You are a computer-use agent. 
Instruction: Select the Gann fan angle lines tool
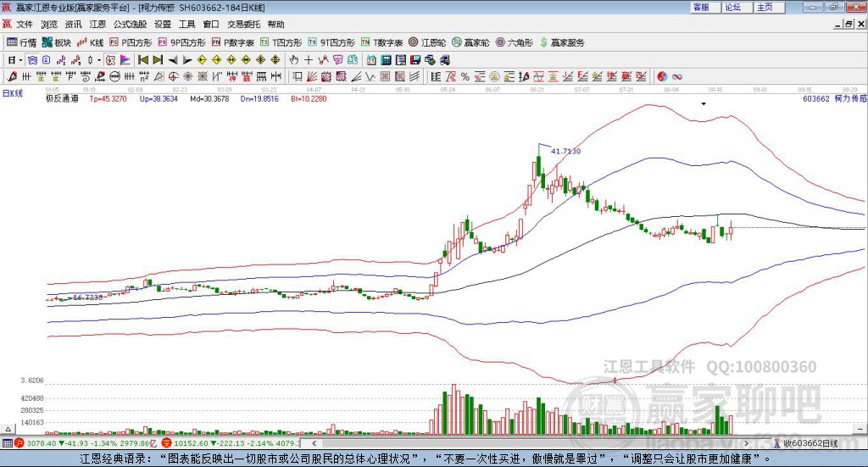312,76
